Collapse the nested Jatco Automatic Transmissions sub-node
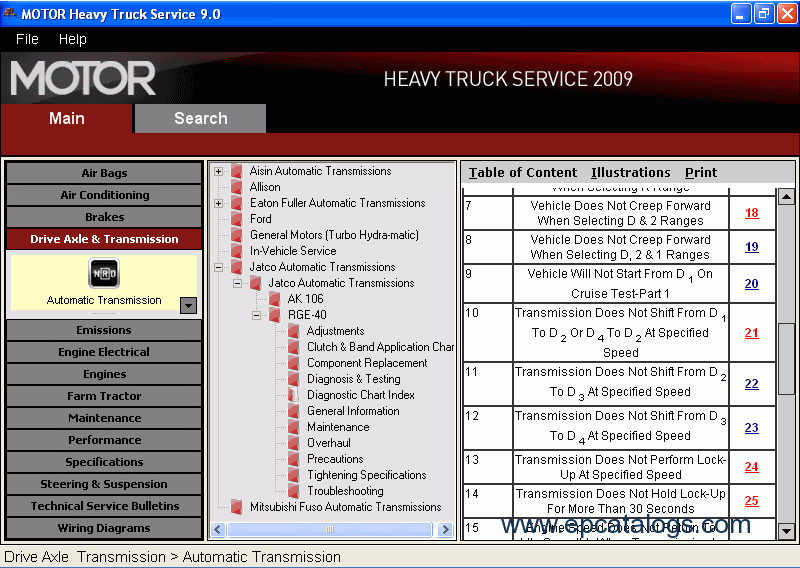The width and height of the screenshot is (800, 568). (x=237, y=283)
